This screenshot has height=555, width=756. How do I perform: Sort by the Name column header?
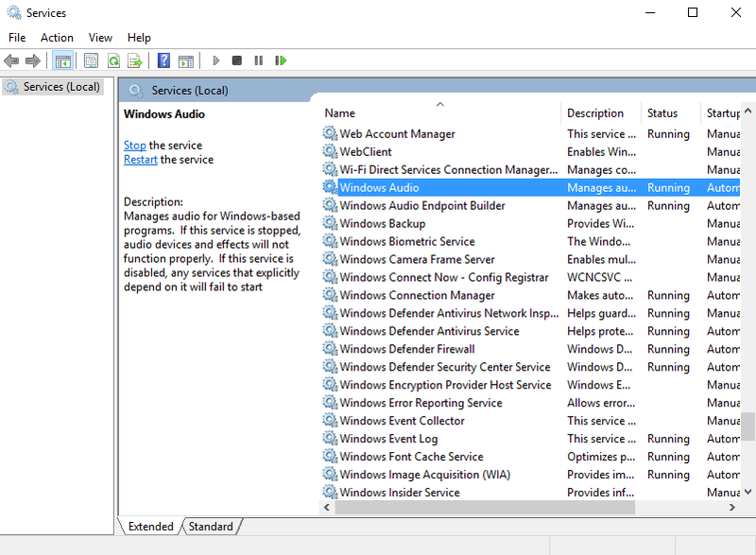click(439, 113)
